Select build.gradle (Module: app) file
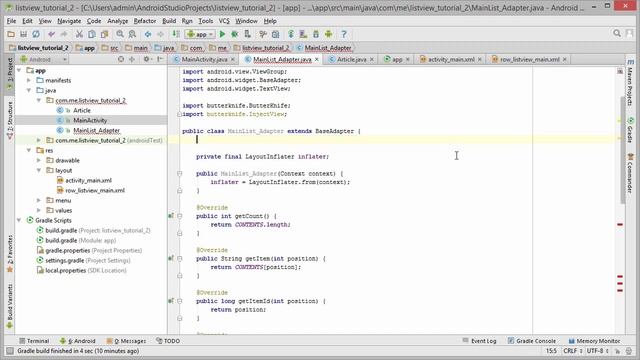This screenshot has width=640, height=360. (80, 240)
